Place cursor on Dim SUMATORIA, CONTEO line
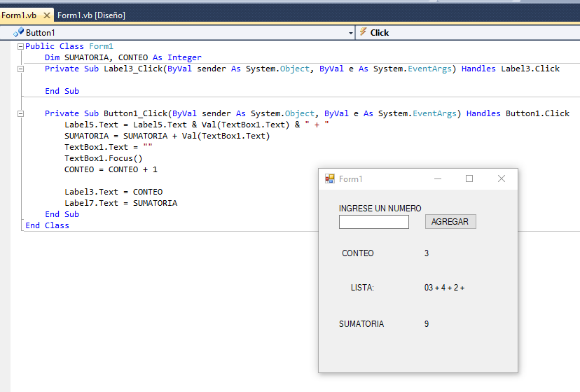 [123, 57]
